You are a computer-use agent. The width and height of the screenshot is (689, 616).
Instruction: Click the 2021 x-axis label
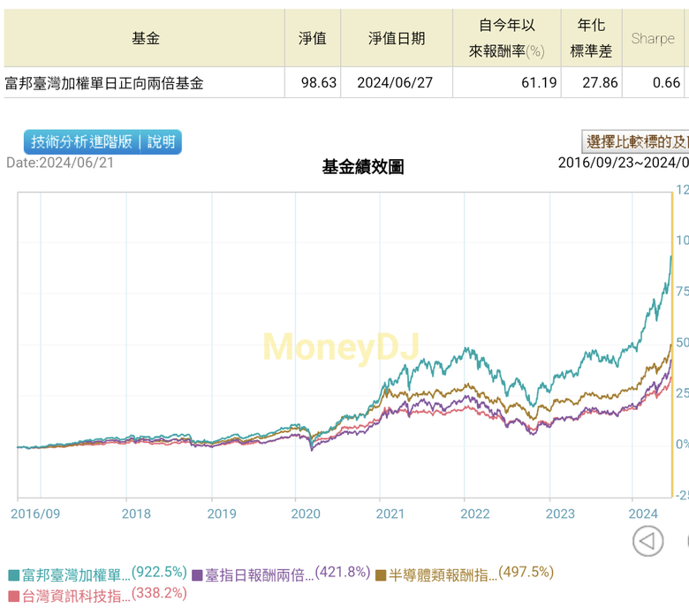pos(390,513)
